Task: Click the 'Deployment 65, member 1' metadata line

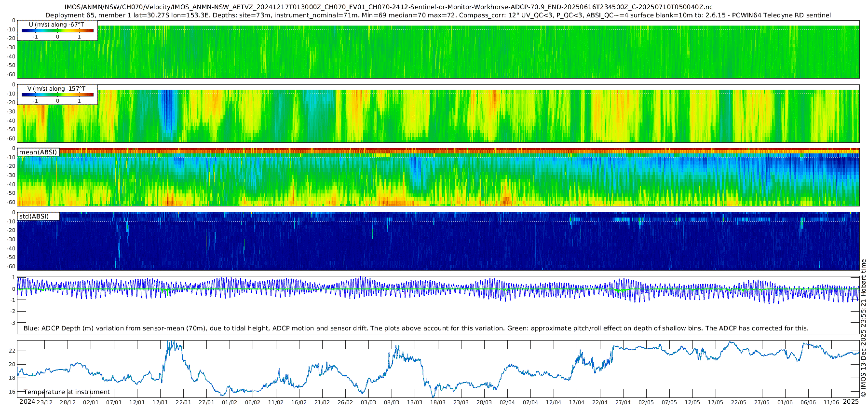Action: (x=438, y=15)
